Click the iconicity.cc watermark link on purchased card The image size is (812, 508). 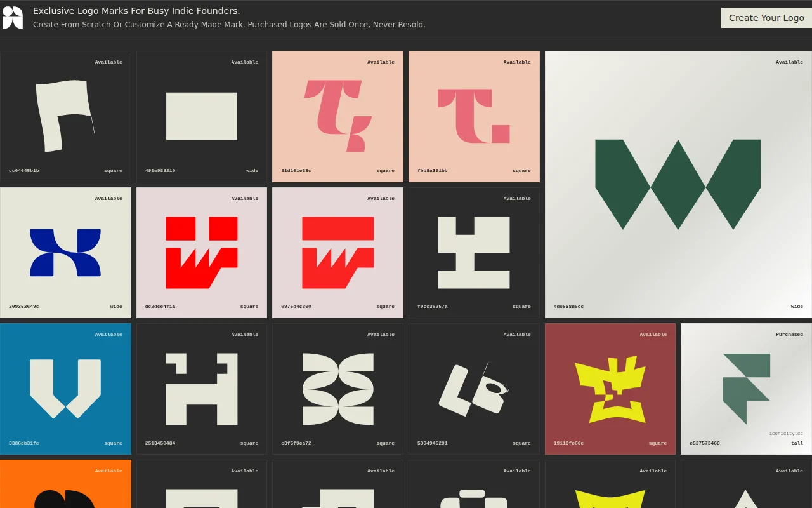[786, 434]
